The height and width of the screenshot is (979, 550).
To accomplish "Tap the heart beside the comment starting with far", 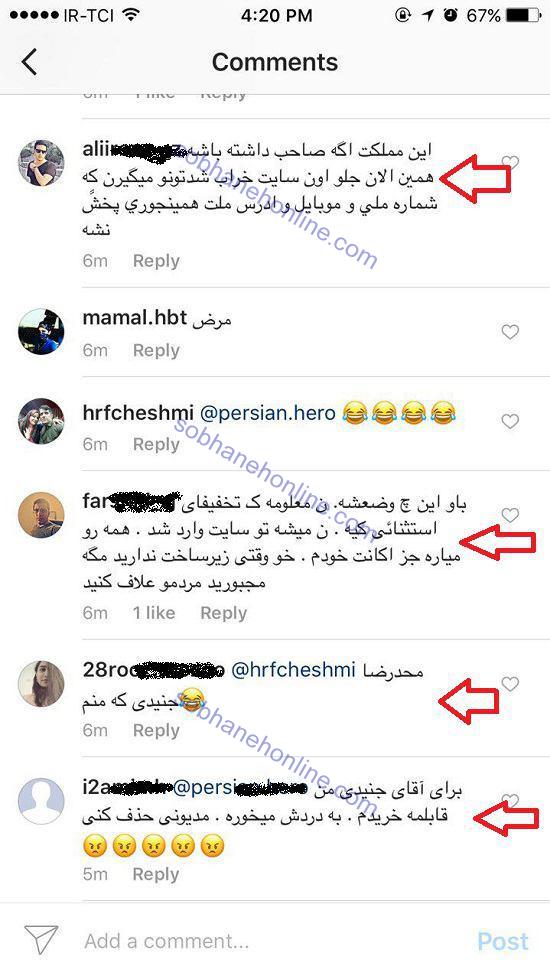I will point(511,515).
